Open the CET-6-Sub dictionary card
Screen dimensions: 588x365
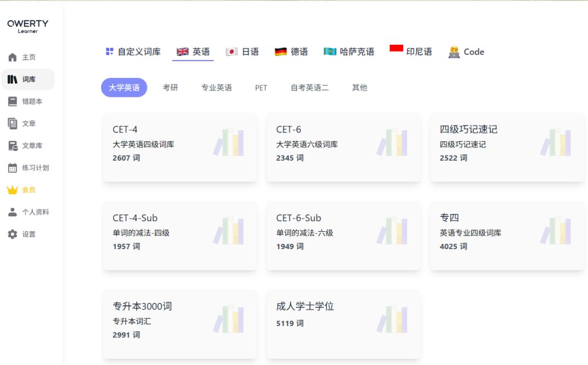point(343,235)
